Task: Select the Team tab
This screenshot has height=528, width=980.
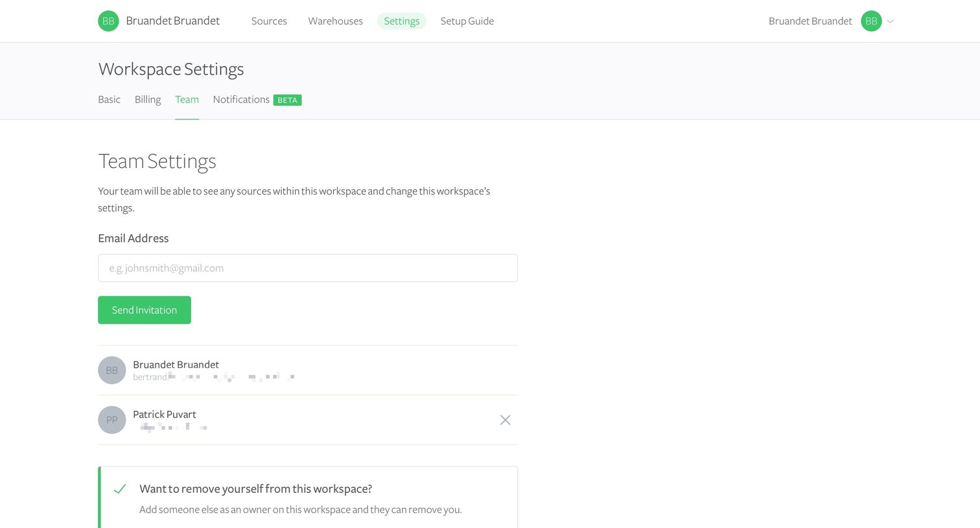Action: (x=187, y=99)
